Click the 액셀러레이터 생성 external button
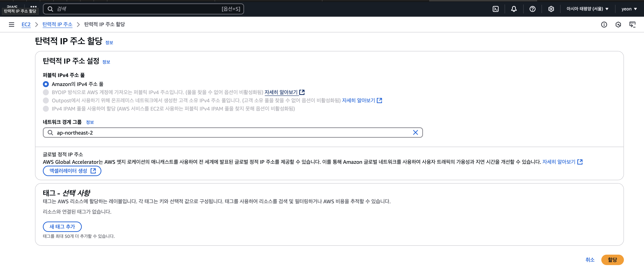The width and height of the screenshot is (644, 274). tap(72, 171)
